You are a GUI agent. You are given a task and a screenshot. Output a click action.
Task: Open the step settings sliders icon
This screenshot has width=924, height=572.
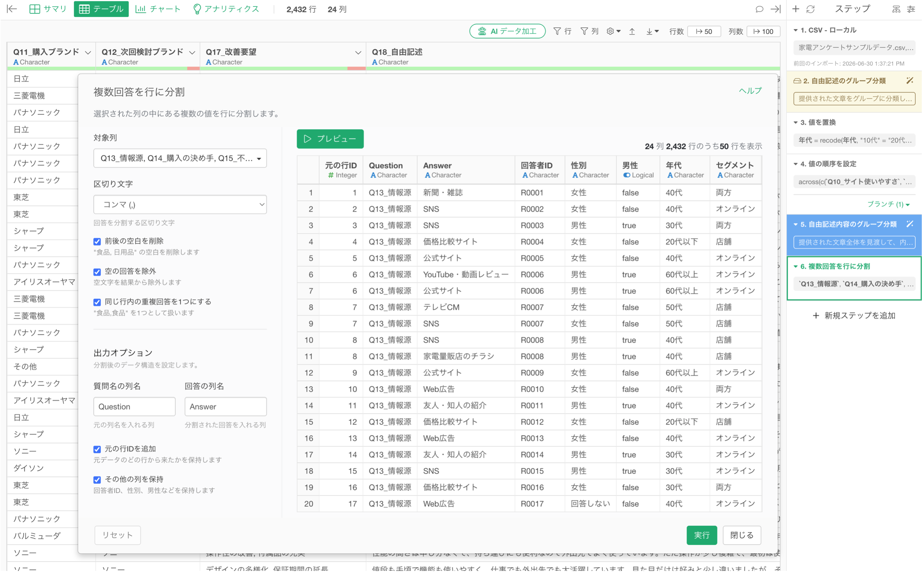(x=911, y=9)
